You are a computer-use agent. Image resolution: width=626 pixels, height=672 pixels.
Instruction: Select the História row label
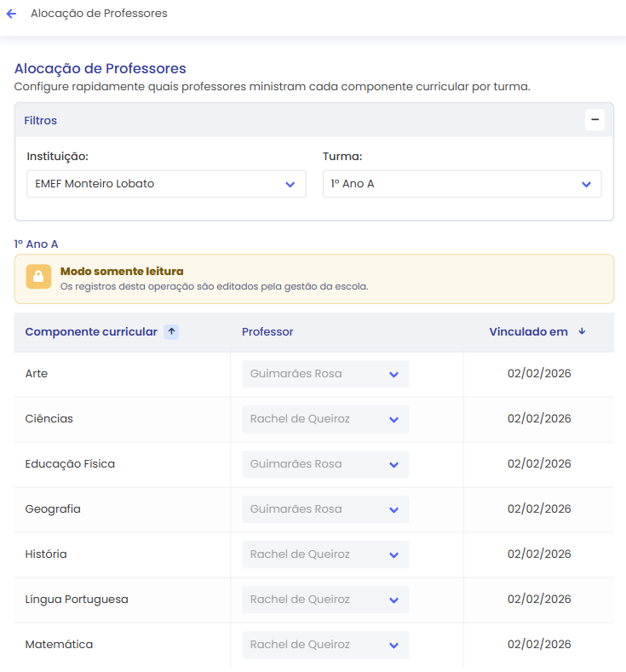[46, 554]
